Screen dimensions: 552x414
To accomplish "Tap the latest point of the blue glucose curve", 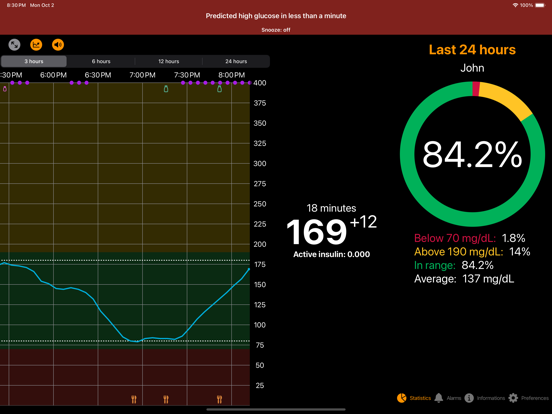I will pos(249,269).
